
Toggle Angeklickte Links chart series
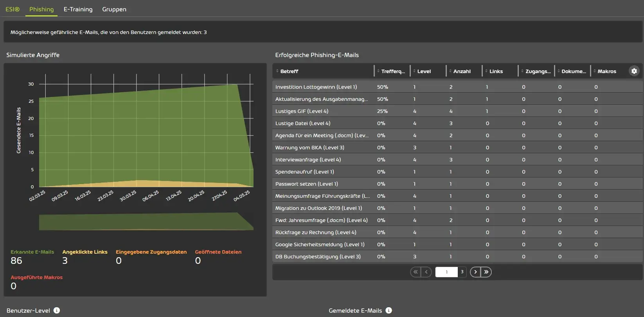[85, 252]
